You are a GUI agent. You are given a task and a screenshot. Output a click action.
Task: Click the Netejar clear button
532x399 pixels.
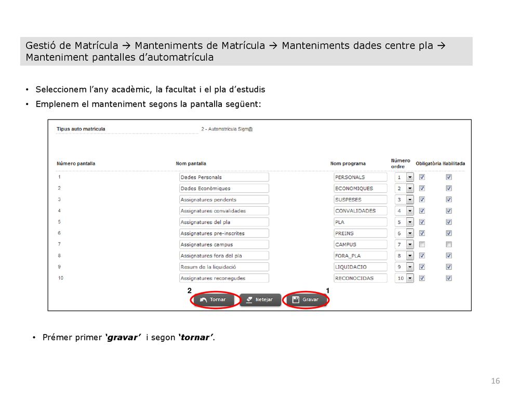coord(260,300)
